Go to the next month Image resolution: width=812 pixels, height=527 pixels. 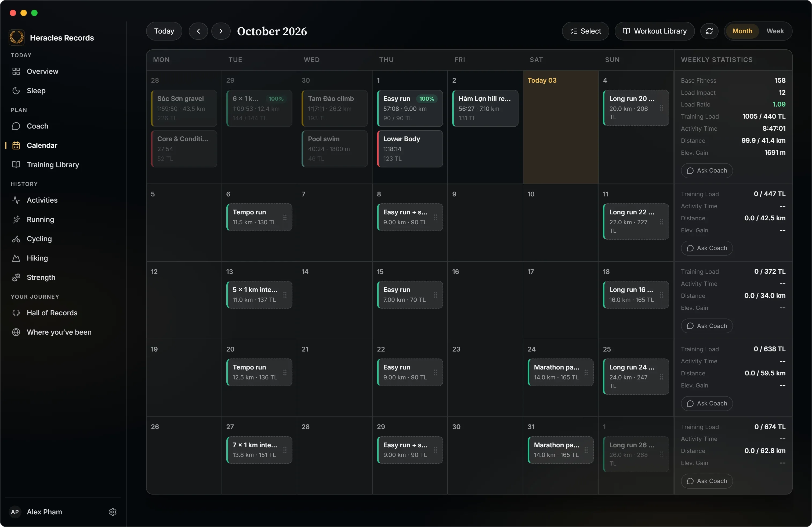(x=221, y=31)
